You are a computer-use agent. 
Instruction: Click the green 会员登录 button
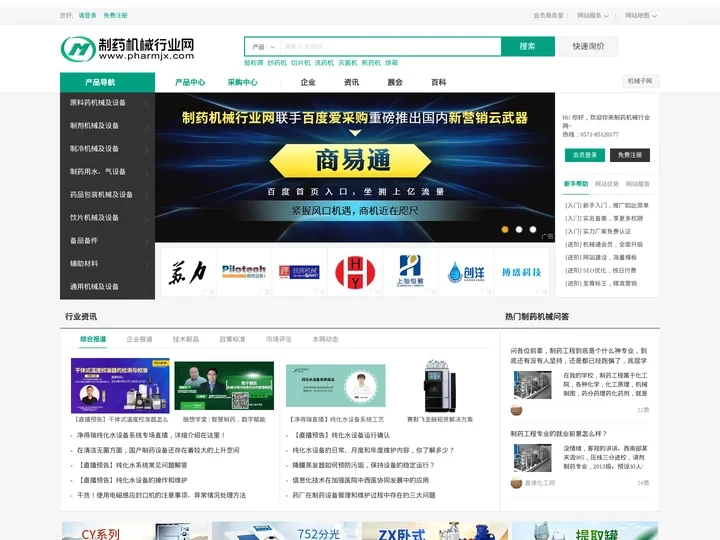[585, 155]
